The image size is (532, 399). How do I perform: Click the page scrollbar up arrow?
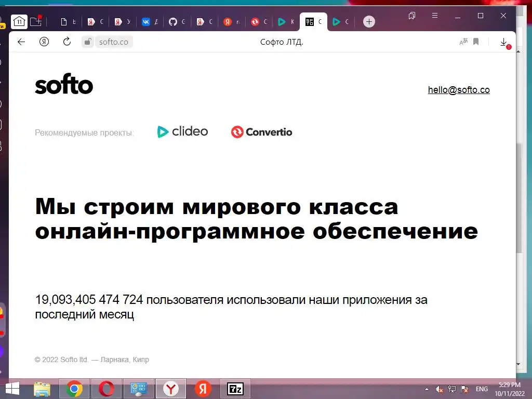point(518,51)
